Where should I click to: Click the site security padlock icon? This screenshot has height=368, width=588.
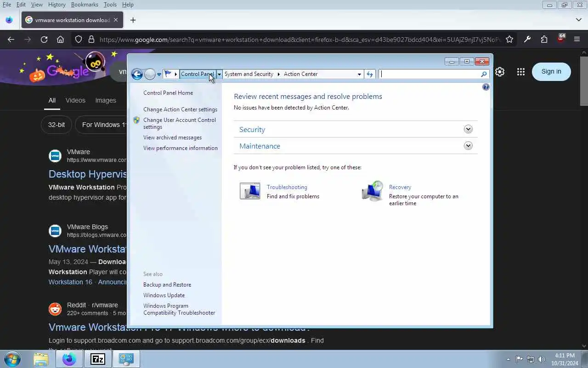tap(91, 40)
